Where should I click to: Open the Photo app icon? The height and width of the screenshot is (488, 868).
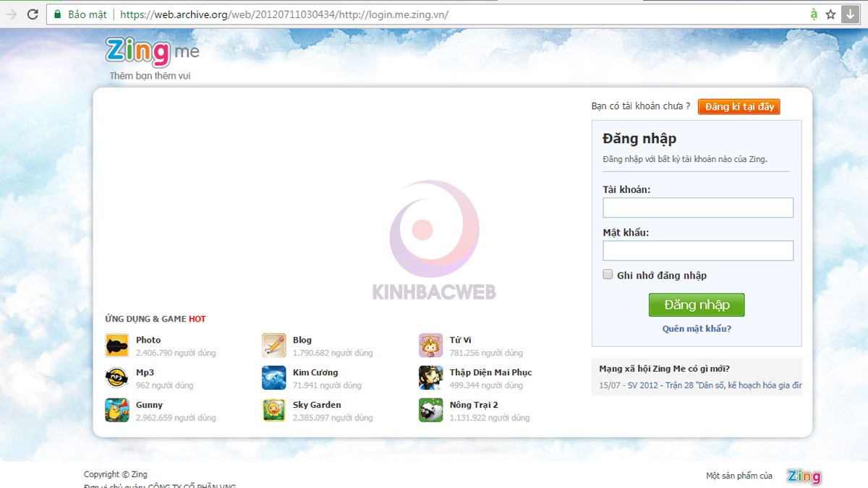click(x=116, y=346)
